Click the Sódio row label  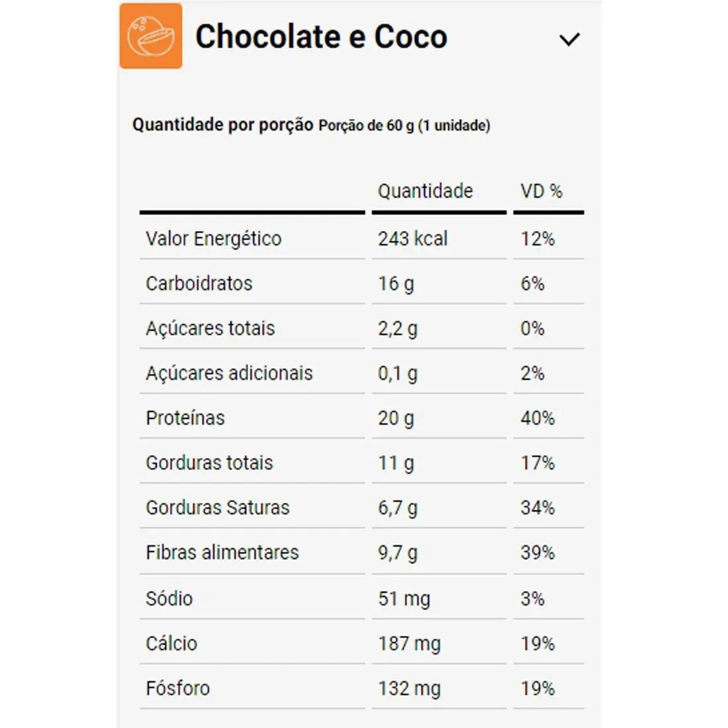169,598
